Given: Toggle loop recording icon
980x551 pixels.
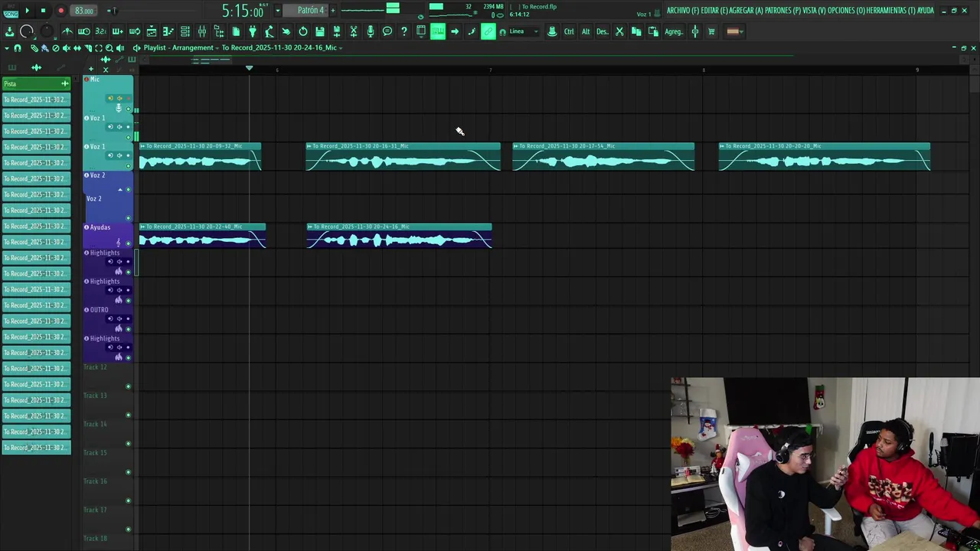Looking at the screenshot, I should tap(135, 31).
